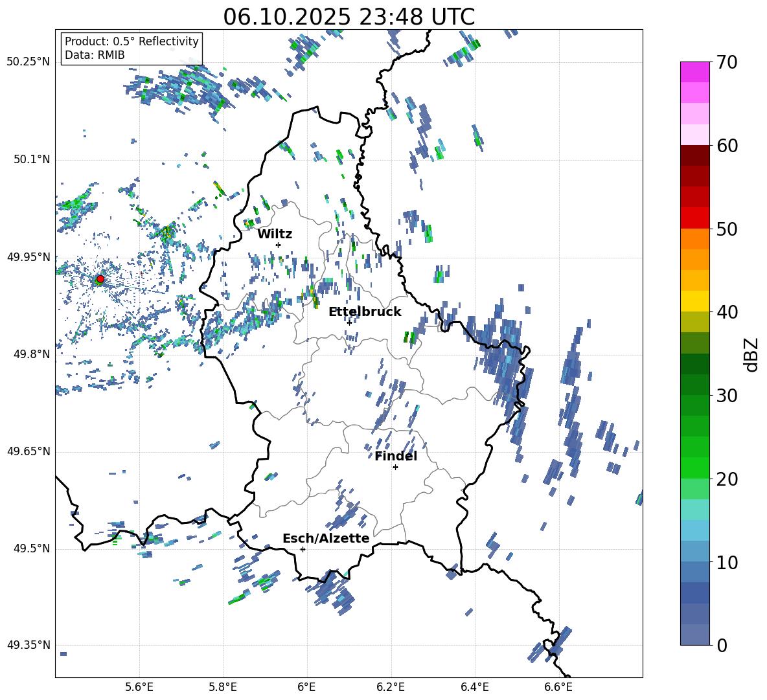The height and width of the screenshot is (700, 767).
Task: Pick the bright red swatch above 50 dBZ
Action: click(x=695, y=218)
